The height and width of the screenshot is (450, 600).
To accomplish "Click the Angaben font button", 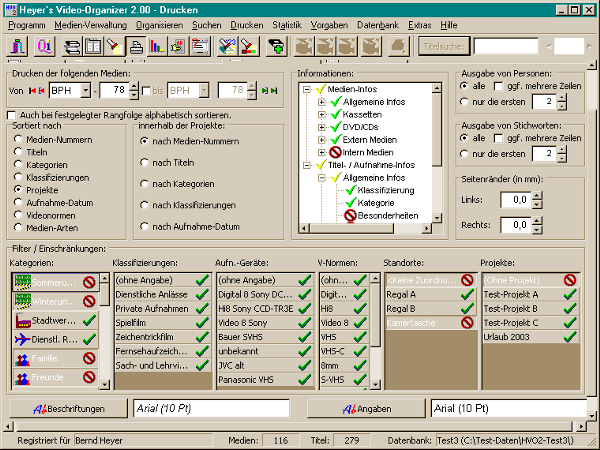I will [x=366, y=408].
